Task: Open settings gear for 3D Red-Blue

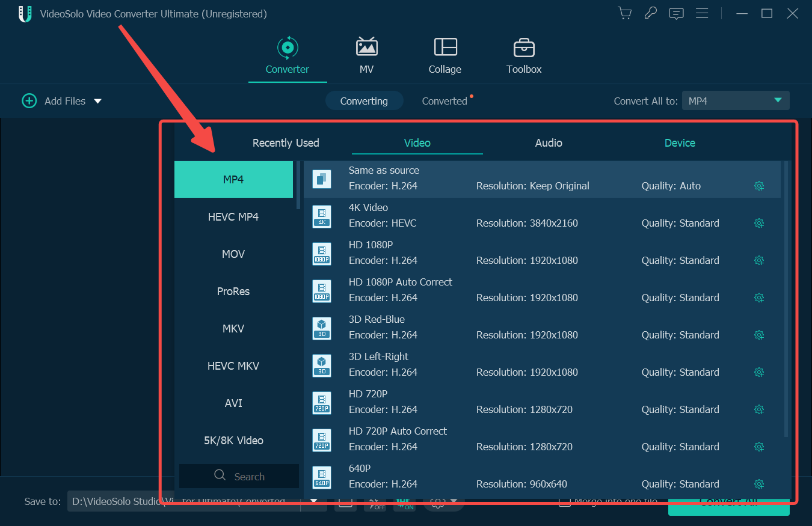Action: (759, 335)
